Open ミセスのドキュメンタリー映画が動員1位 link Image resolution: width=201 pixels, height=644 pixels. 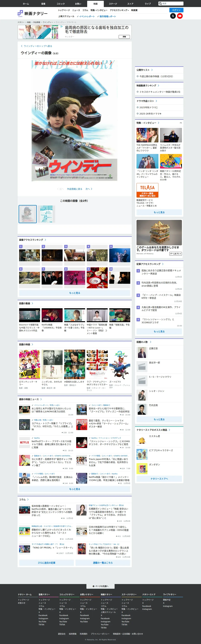(x=160, y=92)
